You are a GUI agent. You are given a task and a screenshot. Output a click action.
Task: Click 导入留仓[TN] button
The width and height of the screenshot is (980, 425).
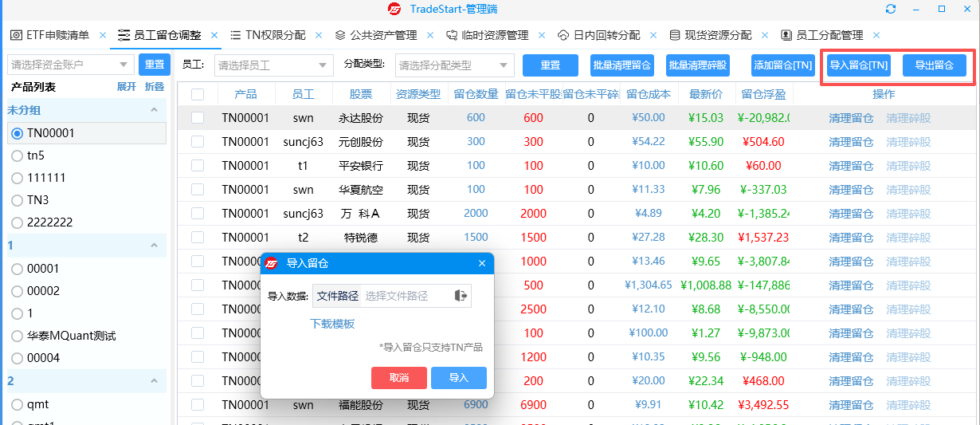coord(859,65)
